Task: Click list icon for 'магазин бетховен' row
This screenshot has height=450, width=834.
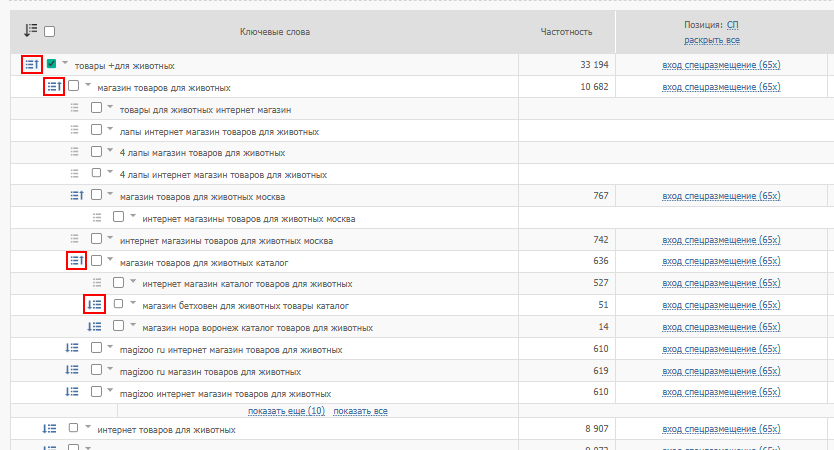Action: coord(96,304)
